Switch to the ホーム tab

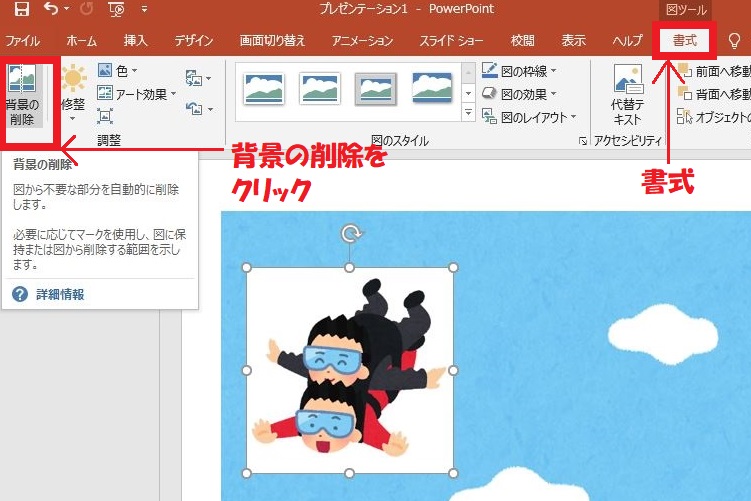[x=81, y=41]
